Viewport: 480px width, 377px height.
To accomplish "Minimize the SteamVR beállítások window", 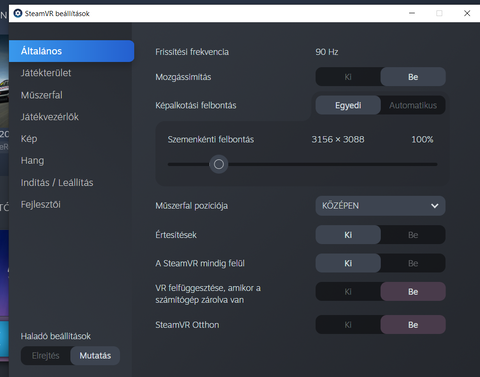I will (x=412, y=13).
